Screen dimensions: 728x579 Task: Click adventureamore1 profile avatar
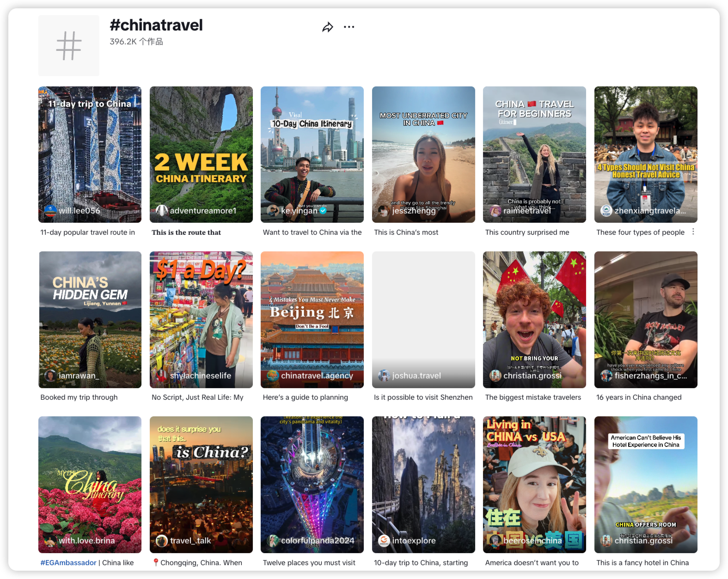click(x=162, y=211)
